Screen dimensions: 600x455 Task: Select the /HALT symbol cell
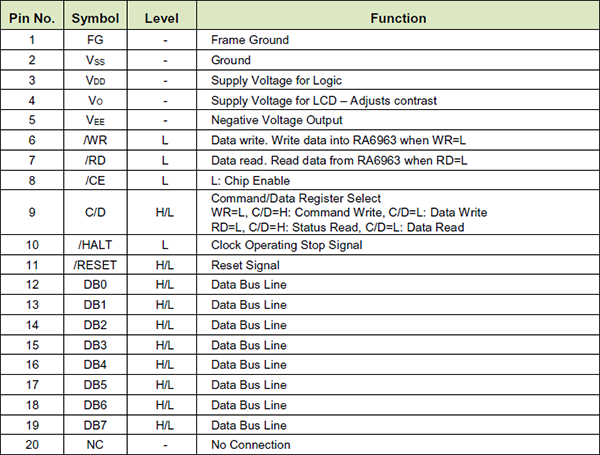point(96,245)
